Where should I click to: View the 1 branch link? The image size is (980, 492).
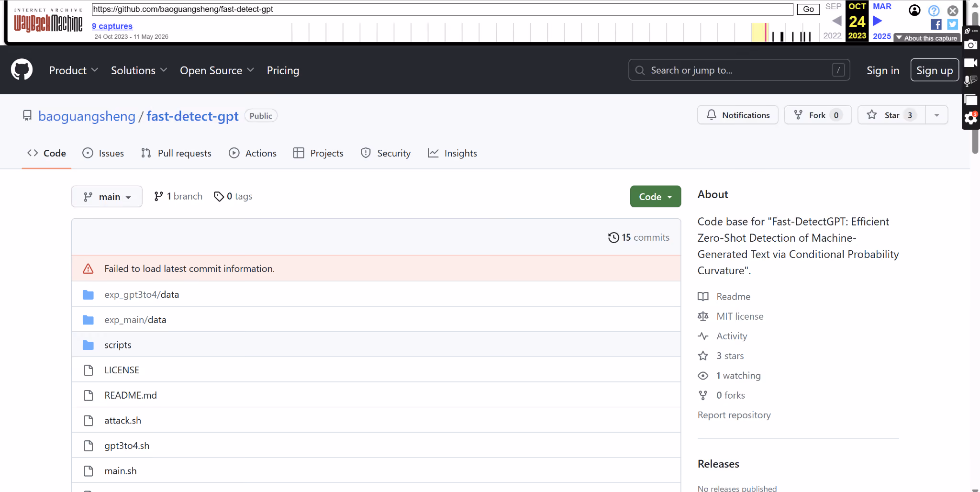point(178,196)
